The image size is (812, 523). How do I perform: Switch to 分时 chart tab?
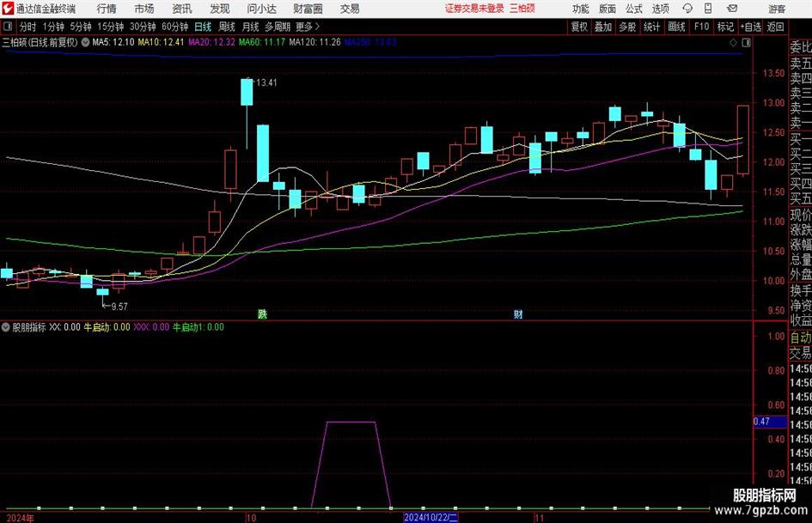(x=28, y=27)
